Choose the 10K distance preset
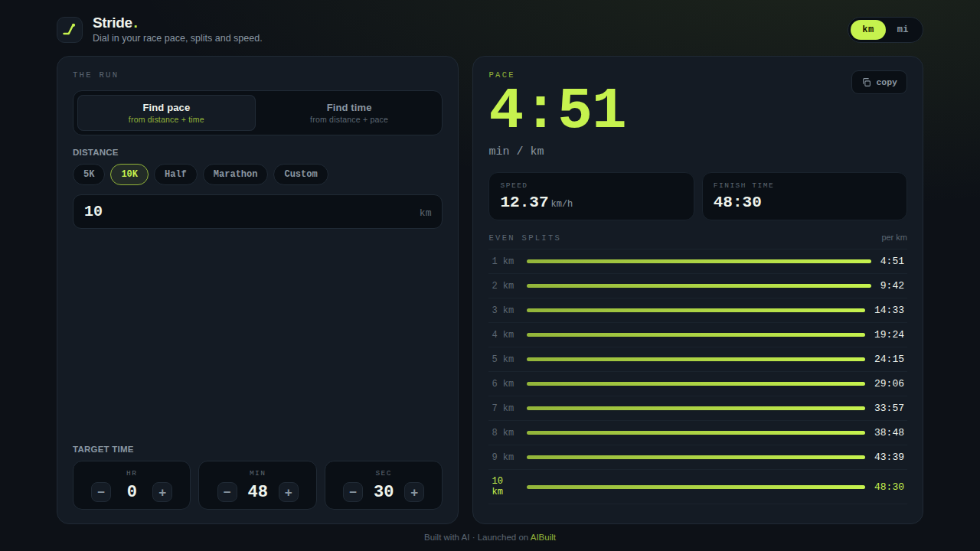Image resolution: width=980 pixels, height=551 pixels. point(129,174)
